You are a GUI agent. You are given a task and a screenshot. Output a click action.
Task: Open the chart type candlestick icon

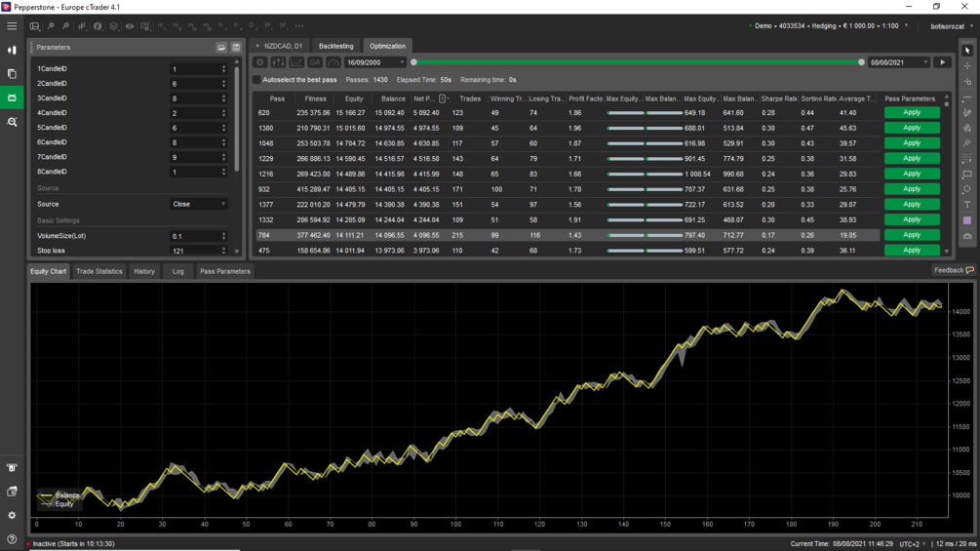82,26
